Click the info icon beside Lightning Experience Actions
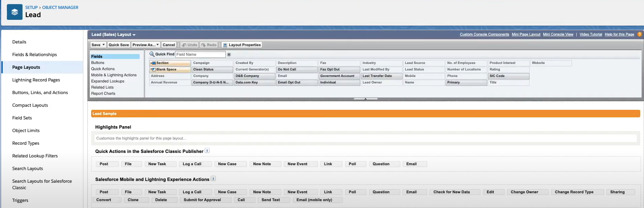Screen dimensions: 644x208 click(x=213, y=179)
